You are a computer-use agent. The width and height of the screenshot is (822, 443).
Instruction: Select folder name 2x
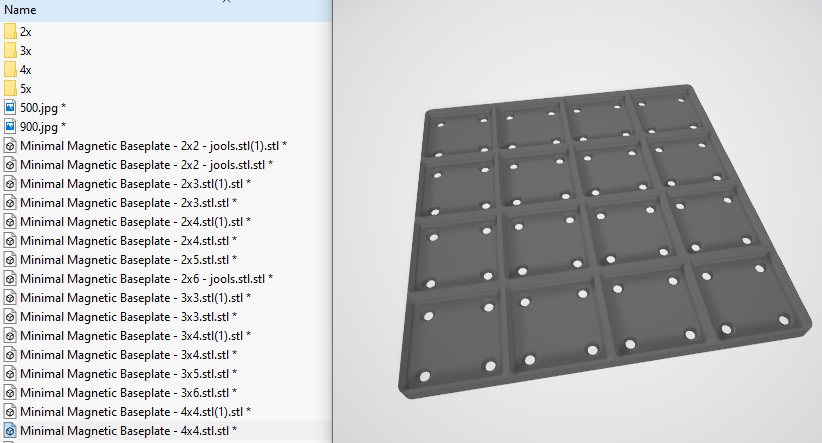pyautogui.click(x=26, y=32)
